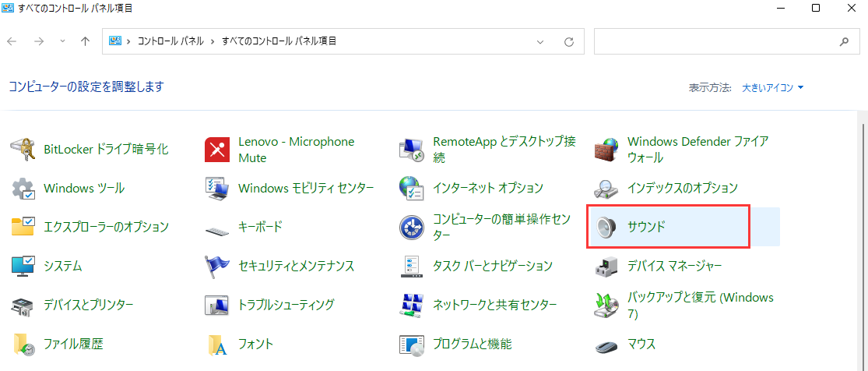Click the サウンド text label

click(x=646, y=226)
